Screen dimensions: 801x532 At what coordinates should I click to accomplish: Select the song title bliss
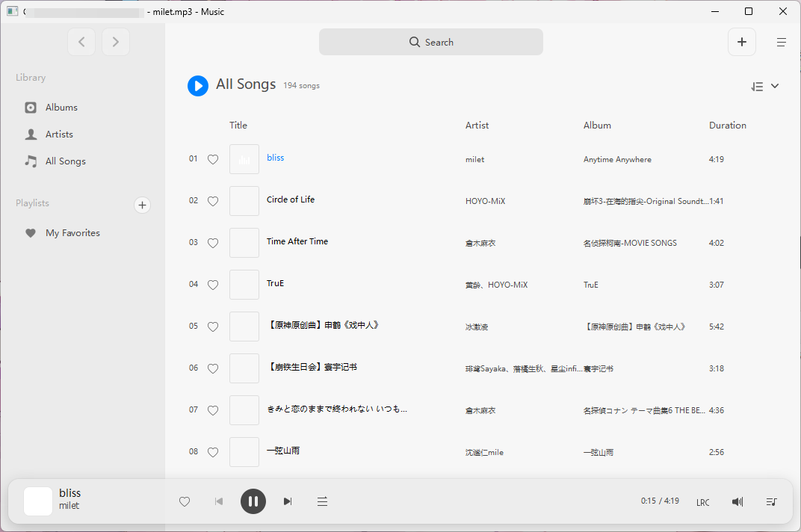point(275,158)
